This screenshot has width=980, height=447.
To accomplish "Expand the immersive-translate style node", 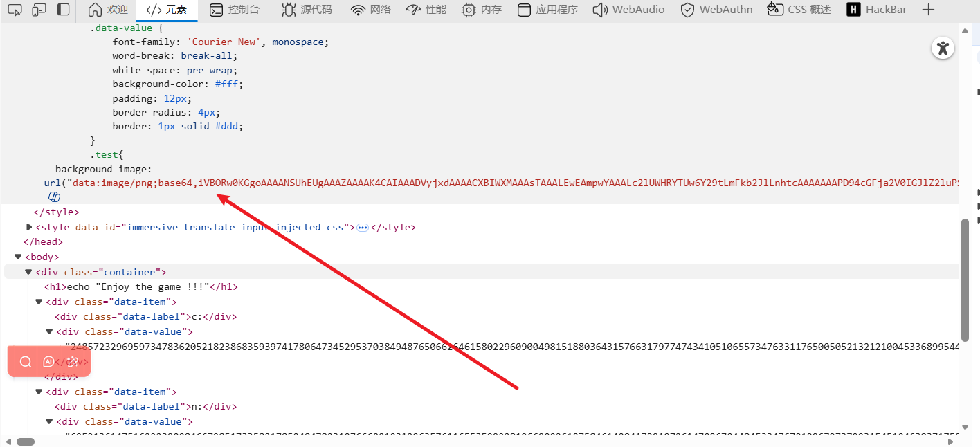I will 29,227.
